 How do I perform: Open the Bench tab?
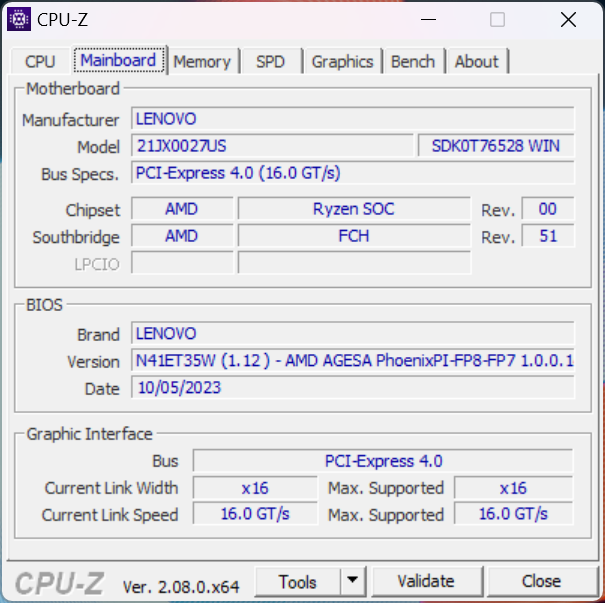[413, 61]
